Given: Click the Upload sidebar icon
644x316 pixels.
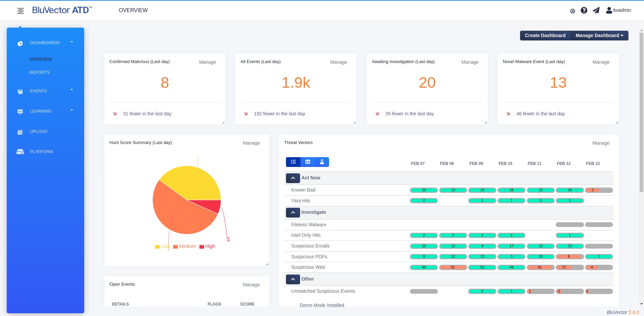Looking at the screenshot, I should coord(20,132).
